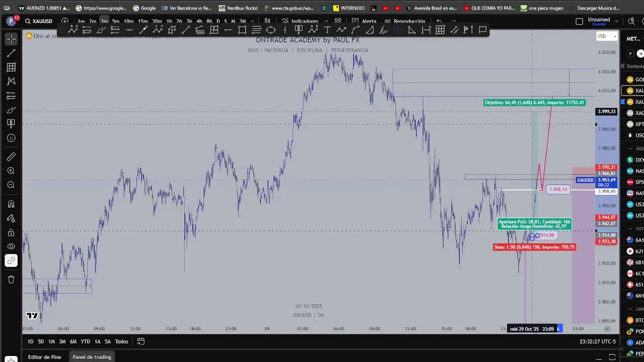Create an Alerta
The height and width of the screenshot is (362, 644).
tap(364, 21)
